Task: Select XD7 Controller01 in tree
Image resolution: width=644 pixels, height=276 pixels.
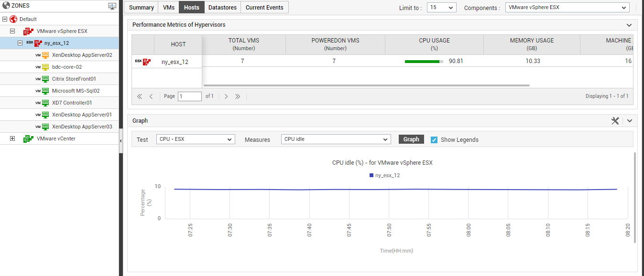Action: [72, 103]
